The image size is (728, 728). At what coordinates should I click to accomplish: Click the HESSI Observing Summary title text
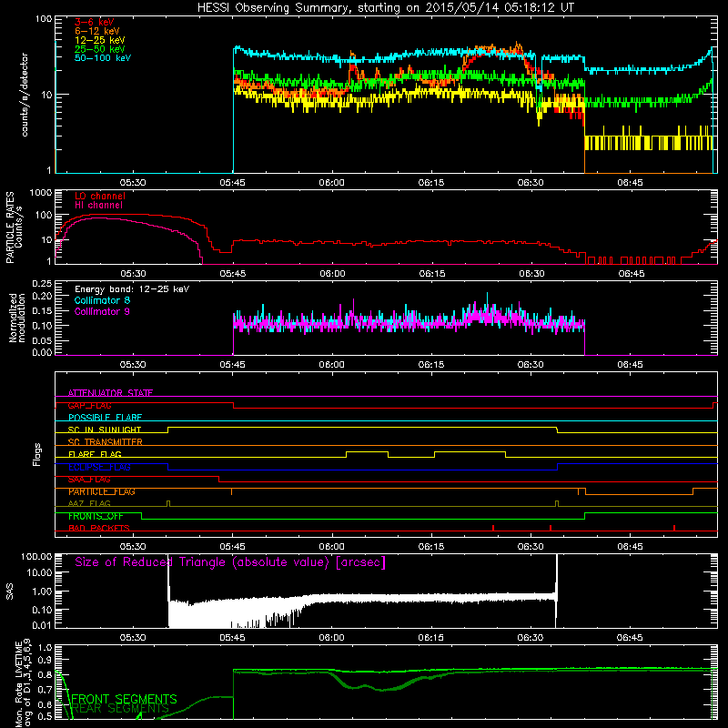tap(385, 7)
